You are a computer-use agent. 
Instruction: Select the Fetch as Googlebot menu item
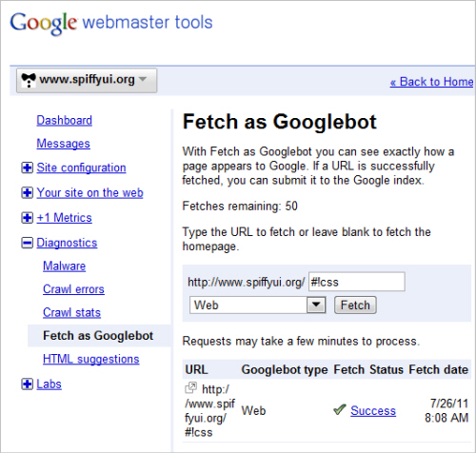[99, 336]
